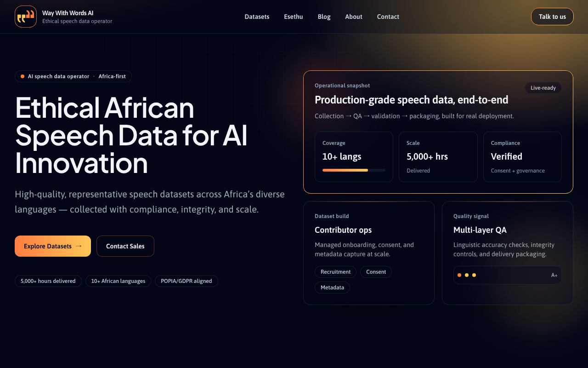This screenshot has width=588, height=368.
Task: Click the orange dot in the hero badge
Action: pyautogui.click(x=23, y=76)
